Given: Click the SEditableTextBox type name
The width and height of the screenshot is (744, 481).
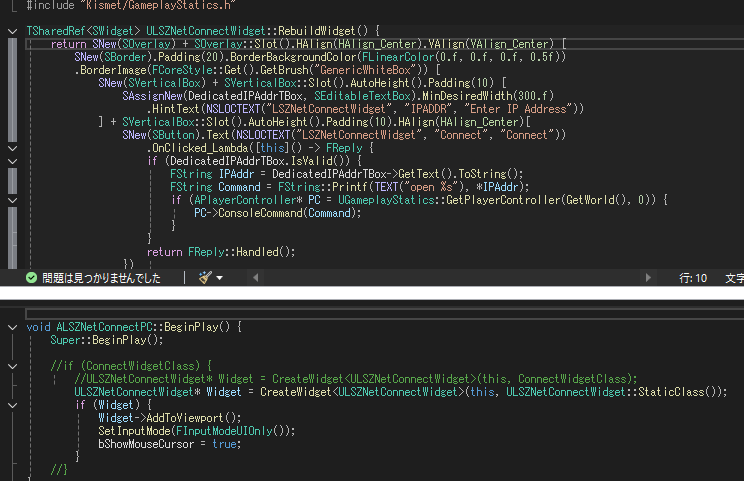Looking at the screenshot, I should pos(362,96).
